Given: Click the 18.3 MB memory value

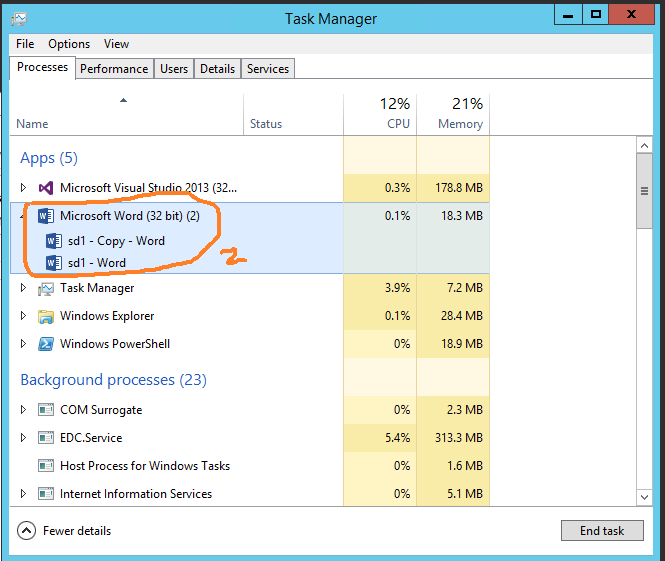Looking at the screenshot, I should point(462,216).
